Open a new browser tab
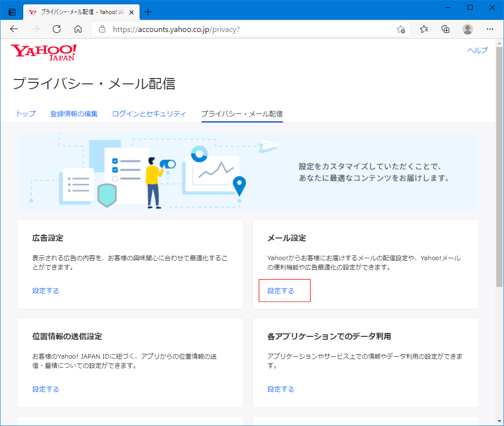The height and width of the screenshot is (426, 504). [148, 12]
